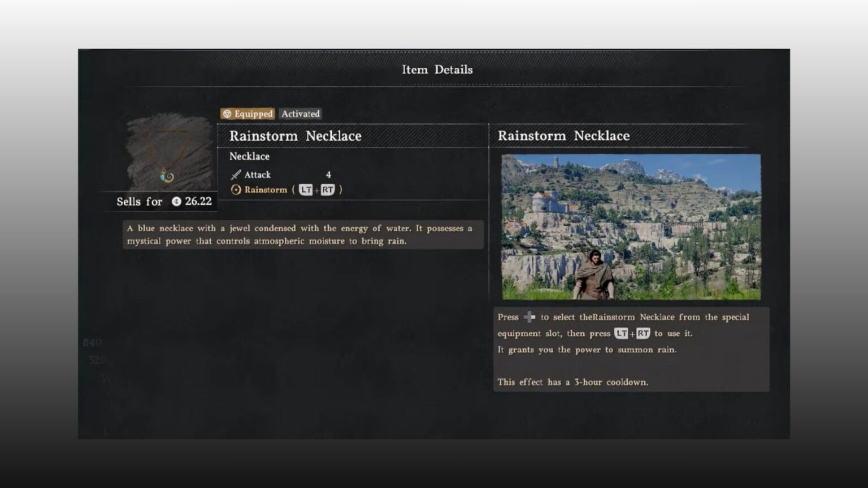Click the character in the preview image

[593, 276]
